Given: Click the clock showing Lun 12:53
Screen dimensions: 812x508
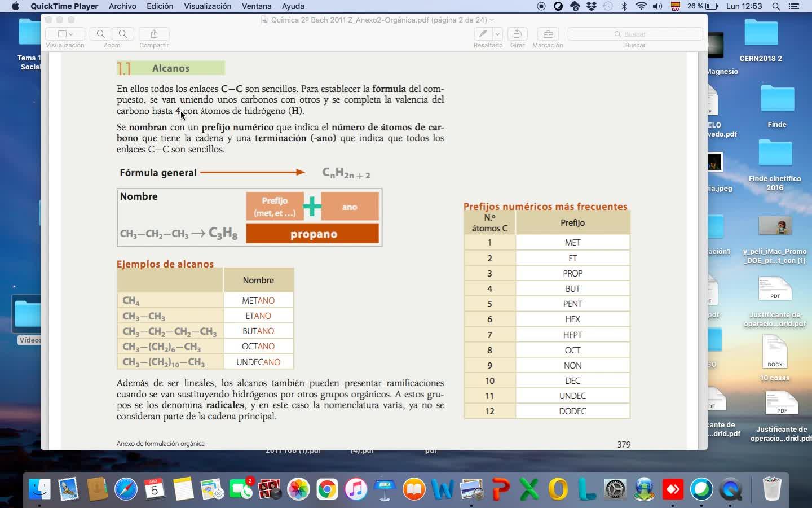Looking at the screenshot, I should 744,6.
